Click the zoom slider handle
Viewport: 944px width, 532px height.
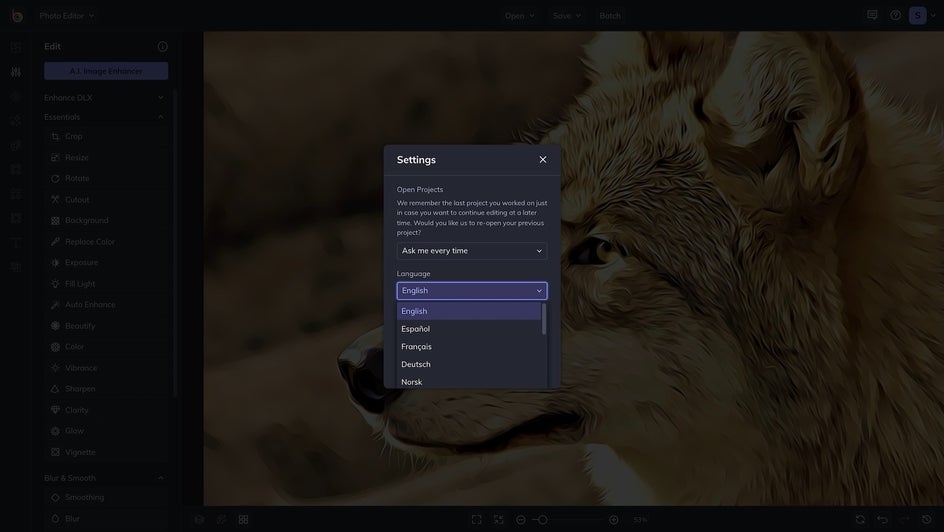(542, 519)
